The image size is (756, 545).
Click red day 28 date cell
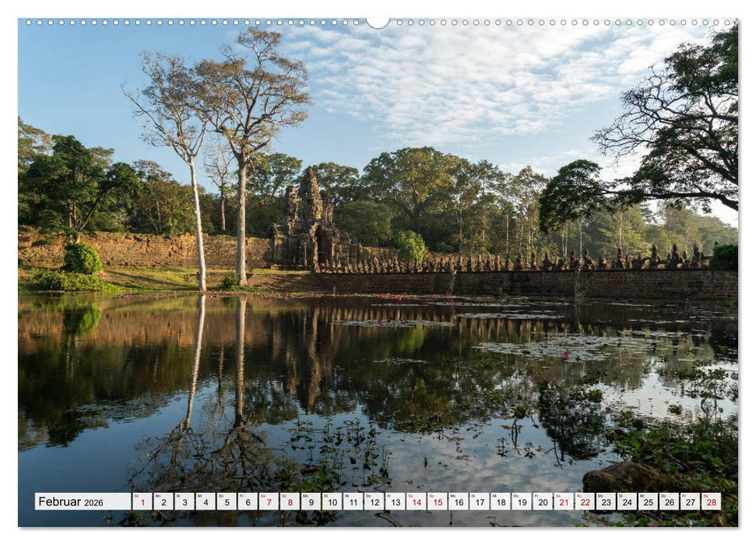[710, 502]
